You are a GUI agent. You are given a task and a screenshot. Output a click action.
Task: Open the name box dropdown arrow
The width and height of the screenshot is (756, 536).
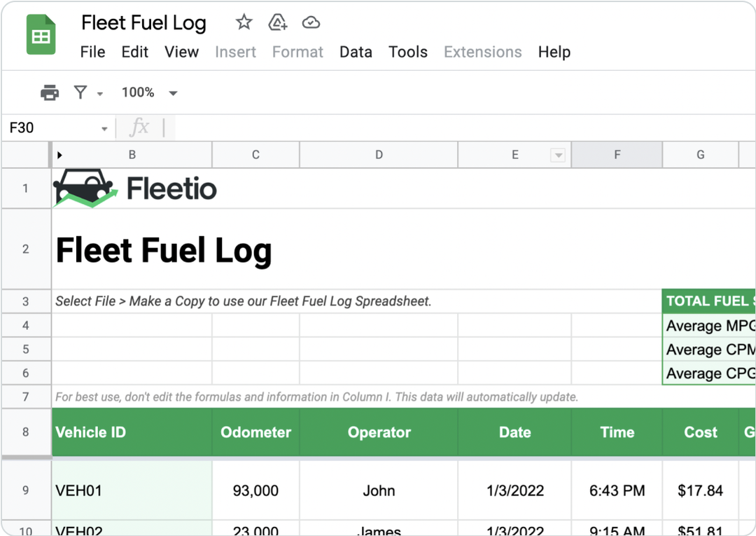104,129
